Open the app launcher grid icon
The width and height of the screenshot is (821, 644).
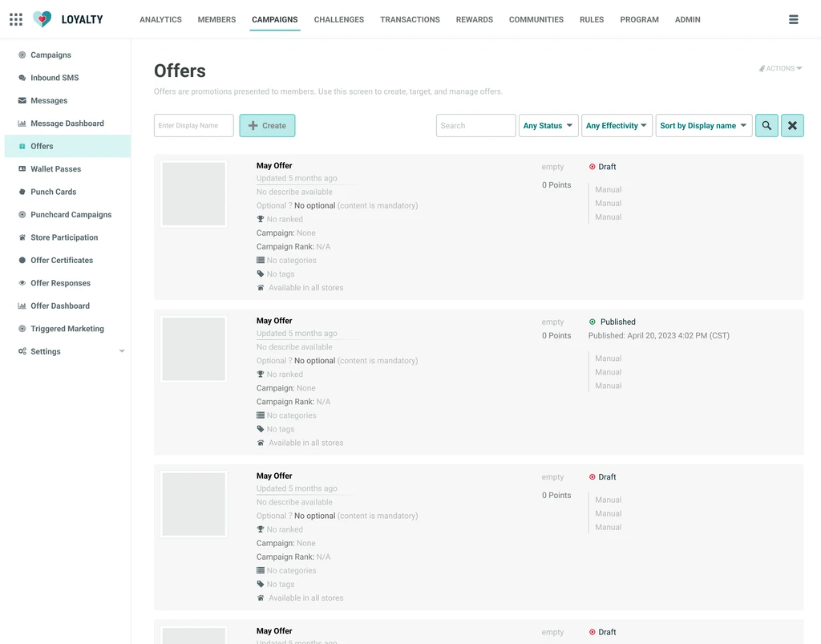16,19
